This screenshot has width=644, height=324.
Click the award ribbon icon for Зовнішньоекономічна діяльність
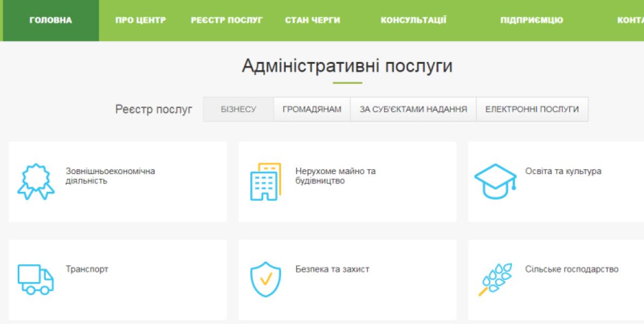36,182
